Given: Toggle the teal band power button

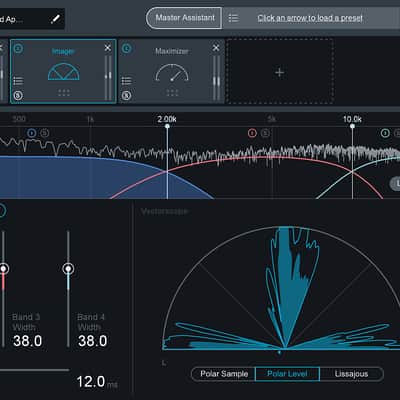Looking at the screenshot, I should coord(385,133).
